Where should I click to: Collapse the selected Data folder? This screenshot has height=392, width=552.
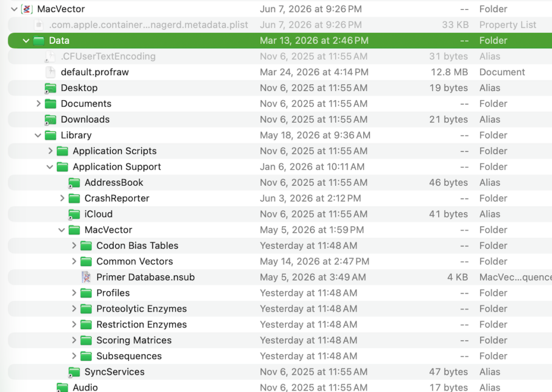tap(26, 41)
